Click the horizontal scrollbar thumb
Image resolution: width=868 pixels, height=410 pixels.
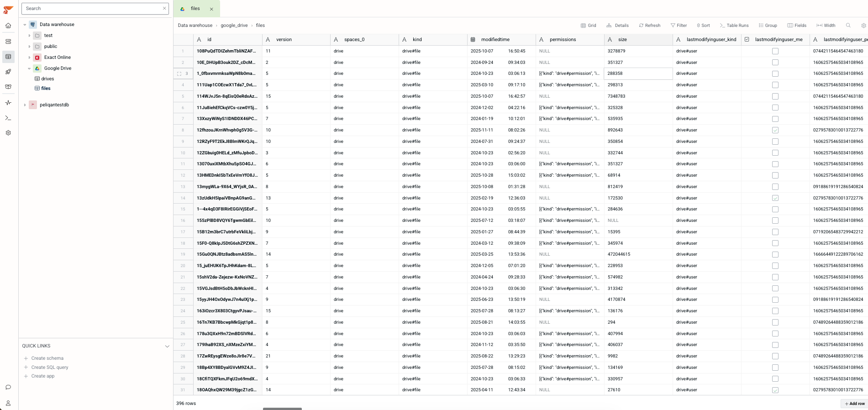point(282,409)
